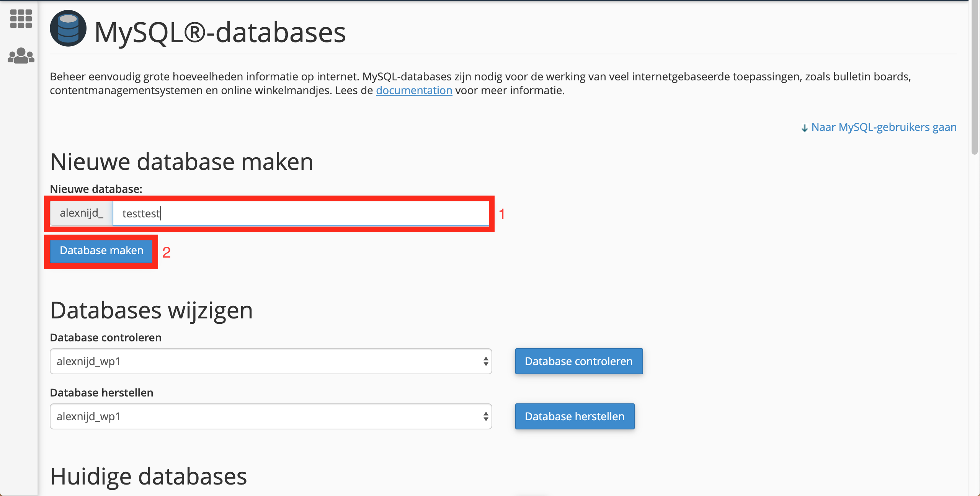Click the MySQL database logo icon
The image size is (980, 496).
(68, 29)
